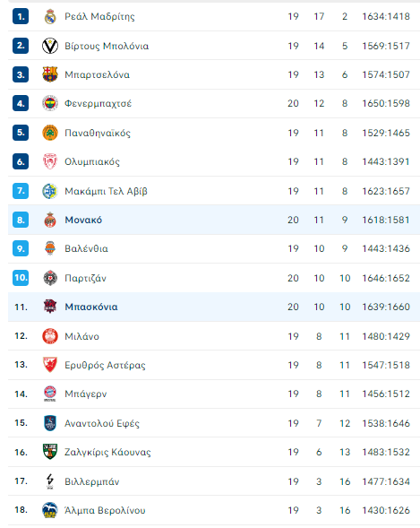The image size is (420, 528).
Task: Click the Real Madrid team logo
Action: (x=50, y=16)
